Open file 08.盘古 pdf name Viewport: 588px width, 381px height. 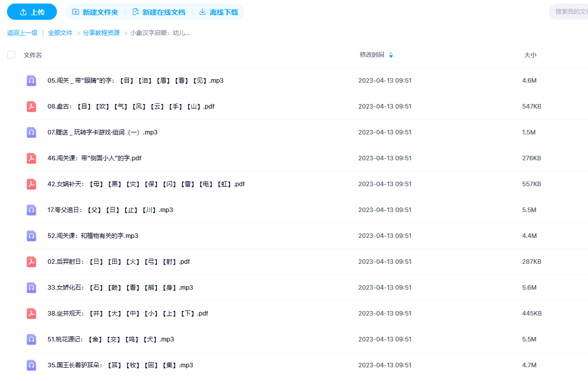(x=131, y=107)
